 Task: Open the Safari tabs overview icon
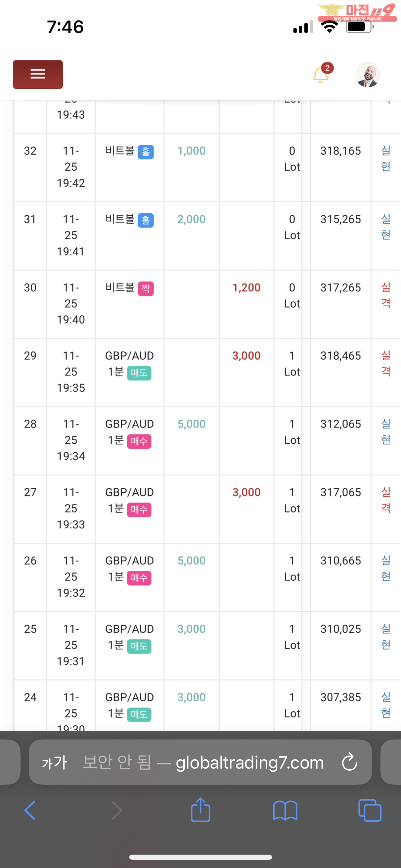pos(370,810)
